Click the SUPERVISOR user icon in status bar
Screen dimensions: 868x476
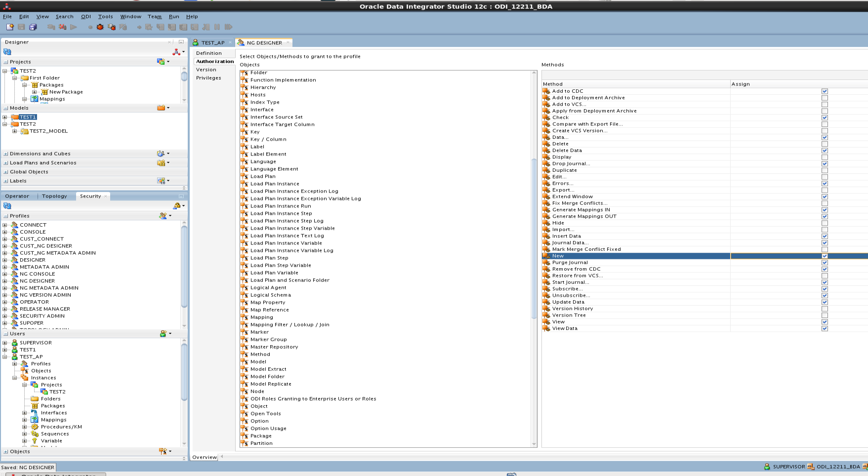pyautogui.click(x=767, y=467)
